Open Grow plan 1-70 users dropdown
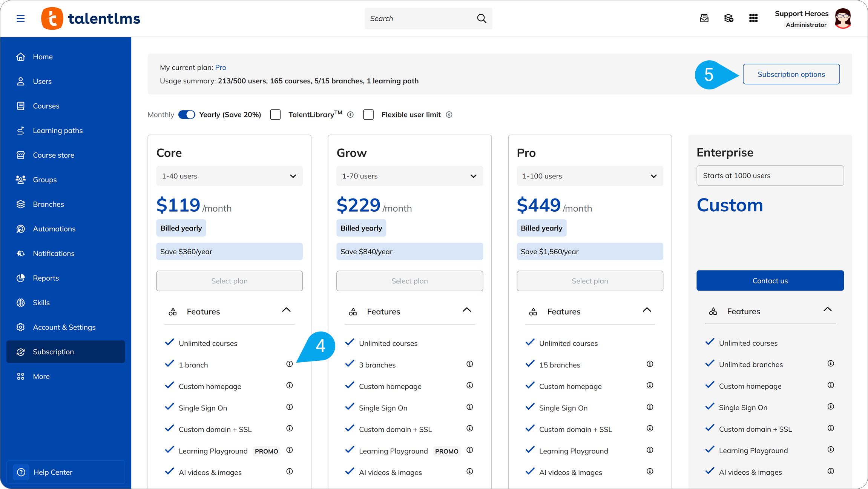 tap(409, 176)
